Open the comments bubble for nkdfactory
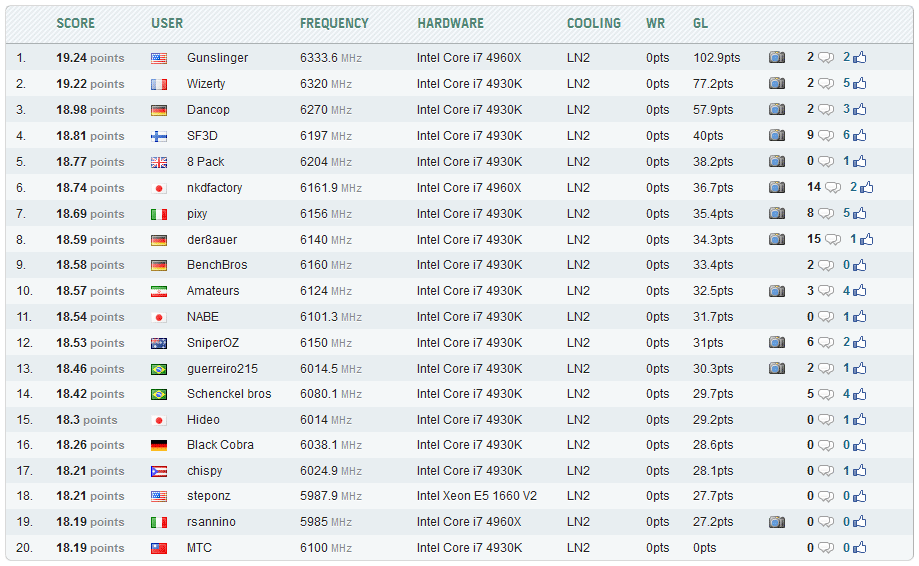The height and width of the screenshot is (566, 919). (x=832, y=187)
